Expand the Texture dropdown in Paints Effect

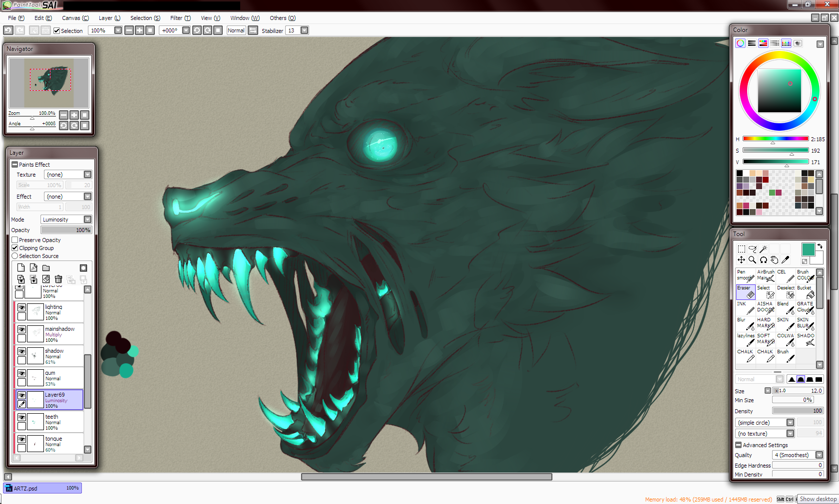(x=87, y=175)
